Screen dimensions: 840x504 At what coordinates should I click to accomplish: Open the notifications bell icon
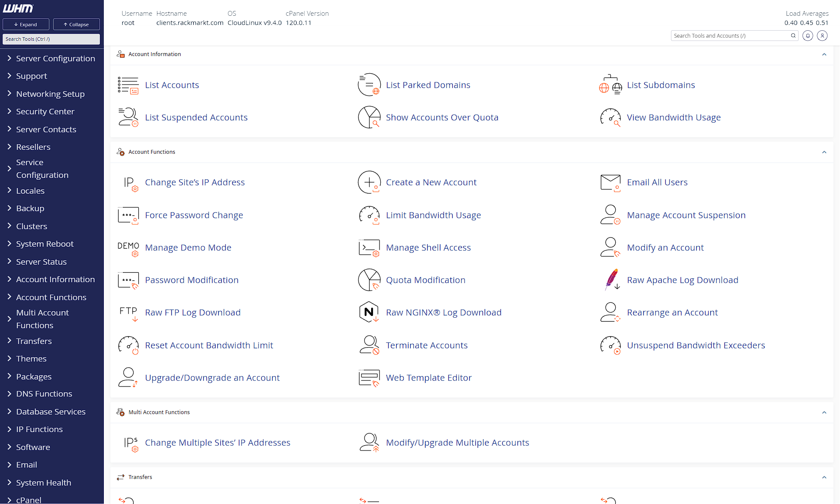[x=808, y=36]
